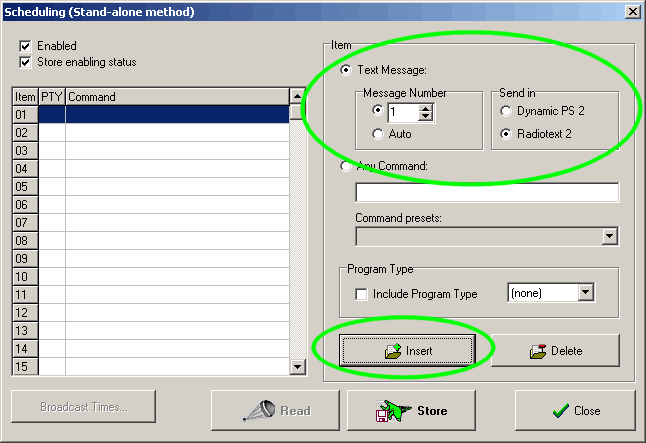Select row 15 in the schedule list
This screenshot has width=646, height=443.
click(x=151, y=366)
